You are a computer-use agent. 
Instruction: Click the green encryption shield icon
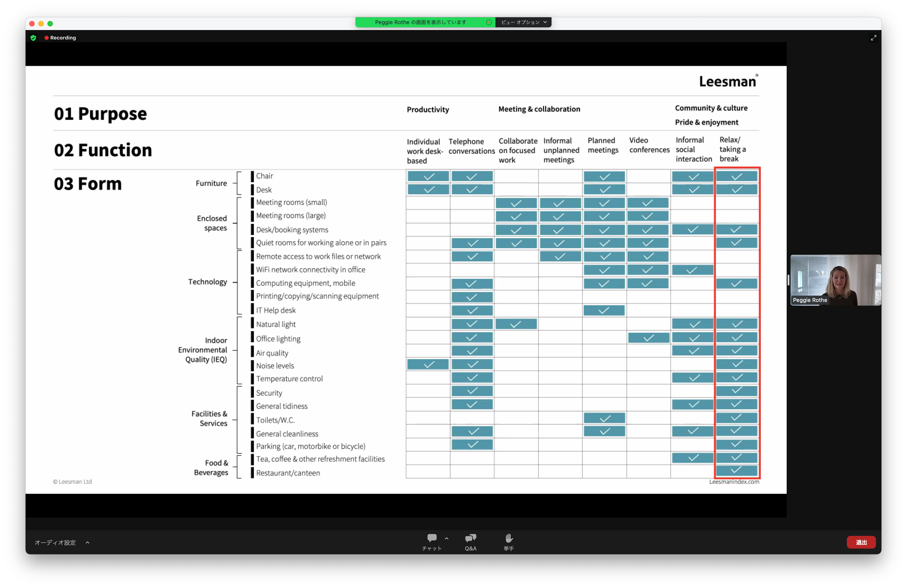click(33, 38)
